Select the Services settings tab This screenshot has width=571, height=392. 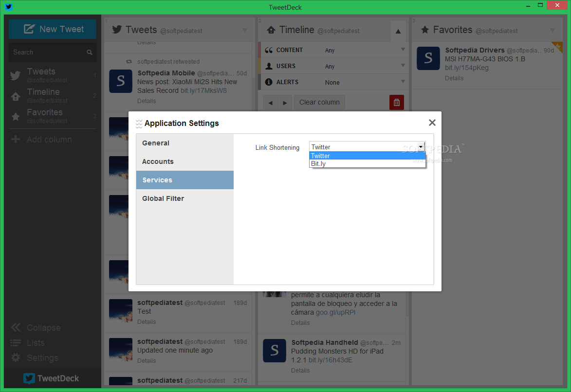(185, 180)
